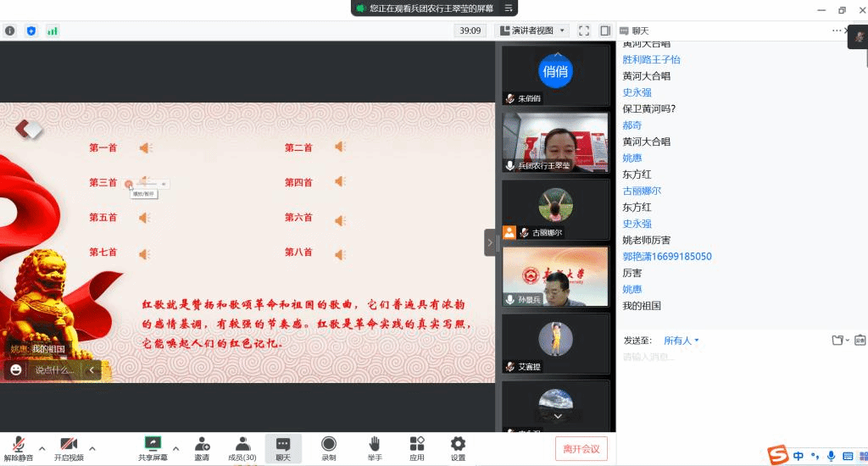Expand the 发送至 所有人 recipient dropdown
Image resolution: width=868 pixels, height=466 pixels.
click(682, 341)
